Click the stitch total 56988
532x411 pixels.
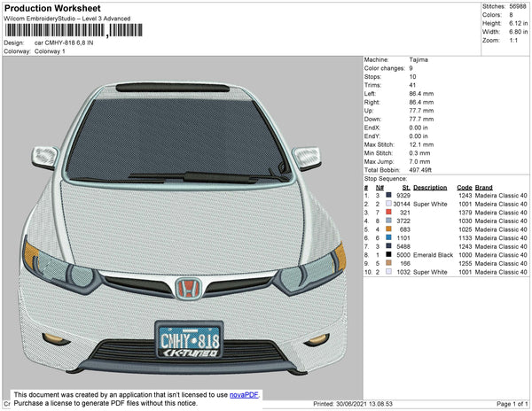pyautogui.click(x=518, y=6)
